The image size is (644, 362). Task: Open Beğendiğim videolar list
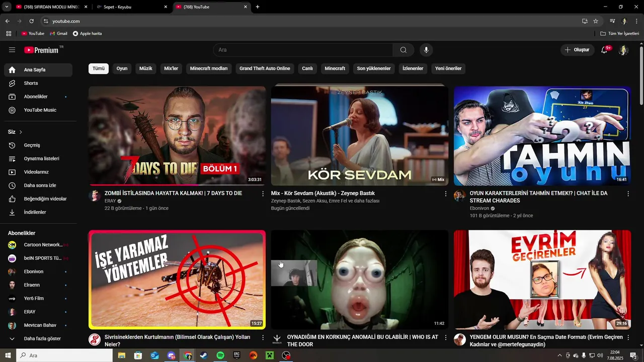[x=38, y=199]
